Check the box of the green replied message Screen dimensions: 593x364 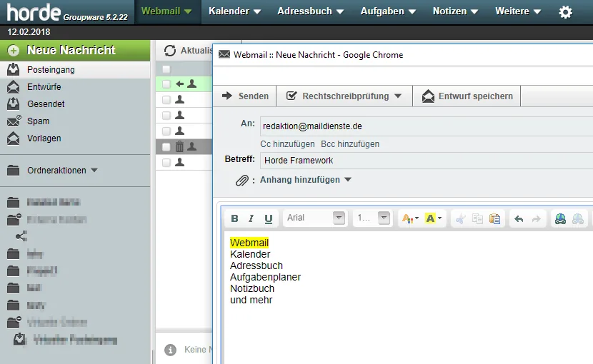[x=166, y=84]
